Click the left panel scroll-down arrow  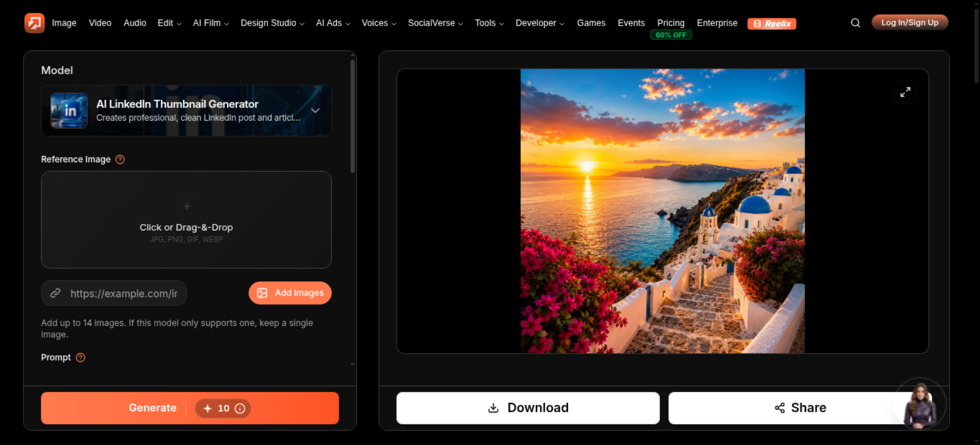click(352, 365)
